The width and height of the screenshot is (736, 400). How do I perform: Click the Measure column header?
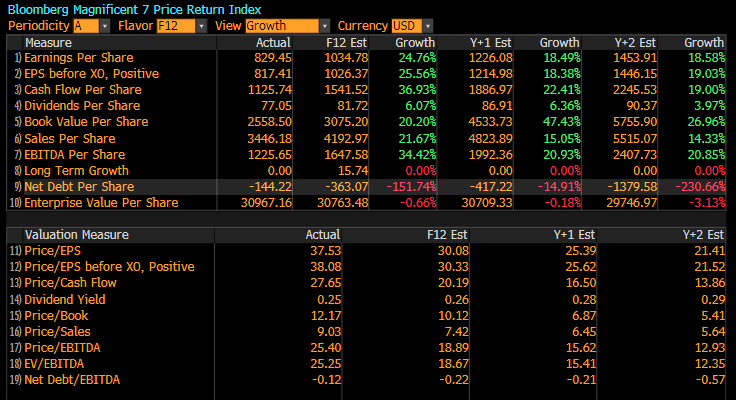[x=48, y=43]
